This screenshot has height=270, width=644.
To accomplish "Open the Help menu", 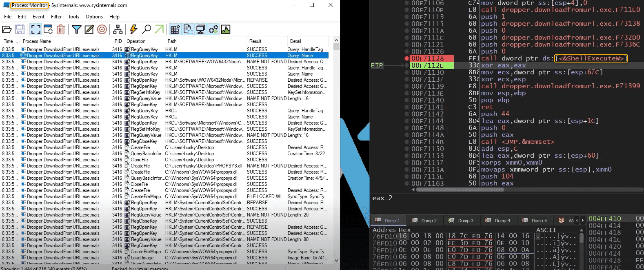I will coord(114,17).
